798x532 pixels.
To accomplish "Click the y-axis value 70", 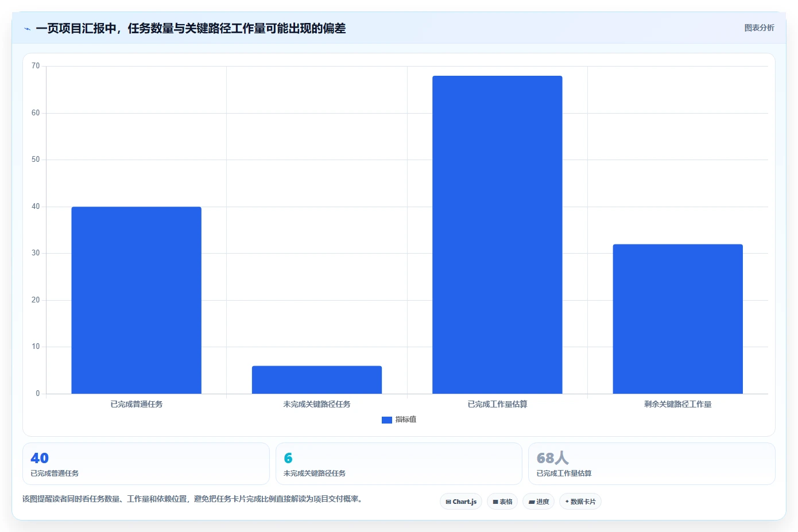I will pos(36,66).
